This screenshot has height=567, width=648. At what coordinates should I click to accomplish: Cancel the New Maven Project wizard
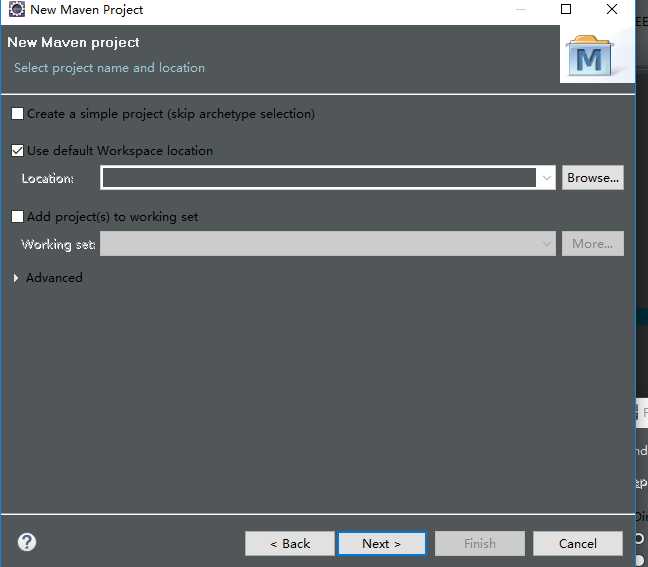pos(578,543)
